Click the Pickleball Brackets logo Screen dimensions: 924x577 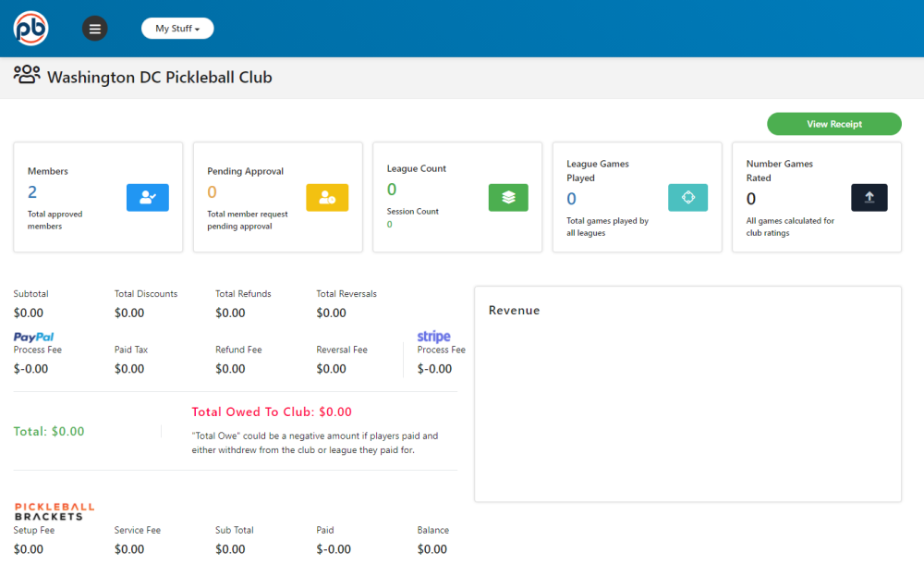click(55, 511)
